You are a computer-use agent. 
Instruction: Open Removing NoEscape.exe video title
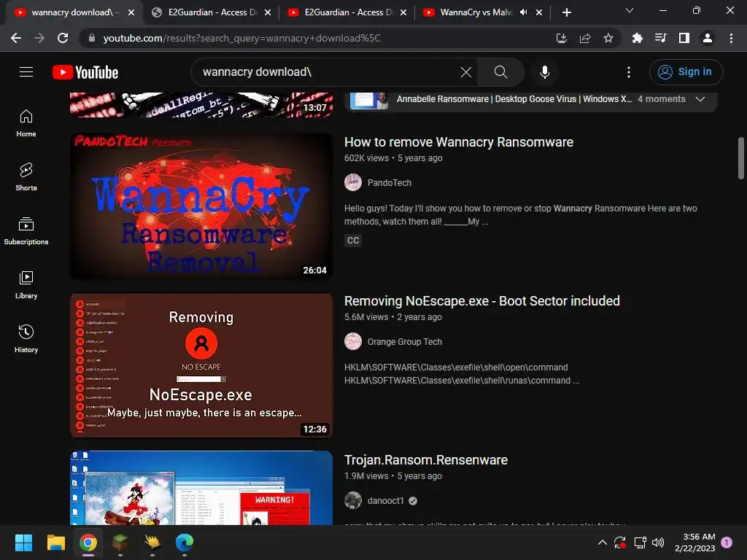coord(482,301)
